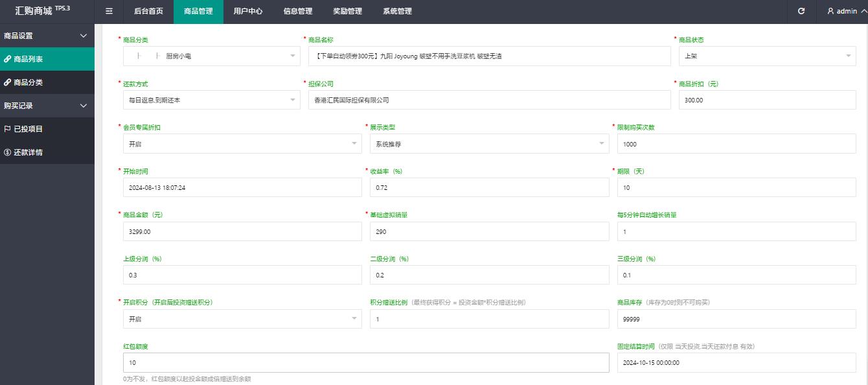Open the 会员专属折扣 dropdown
The width and height of the screenshot is (868, 385).
pyautogui.click(x=242, y=144)
